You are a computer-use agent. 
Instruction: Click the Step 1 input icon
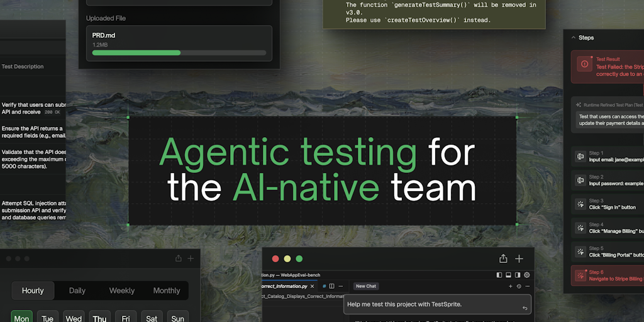[580, 157]
